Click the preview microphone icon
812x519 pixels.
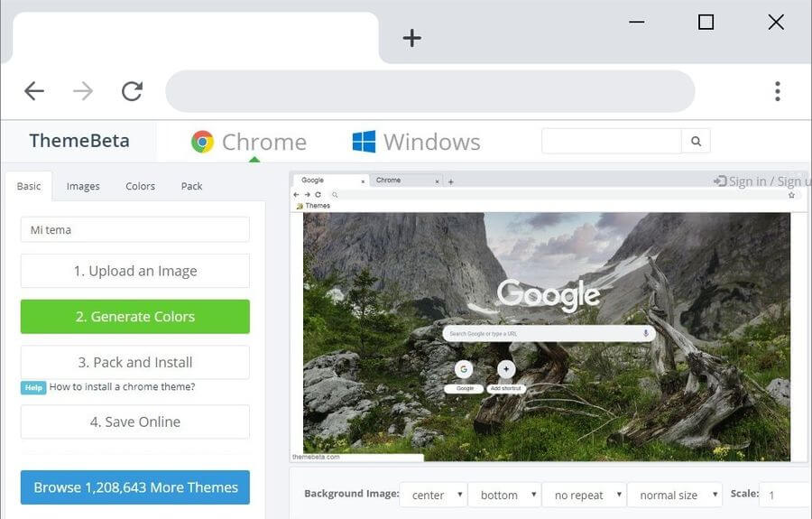coord(646,334)
